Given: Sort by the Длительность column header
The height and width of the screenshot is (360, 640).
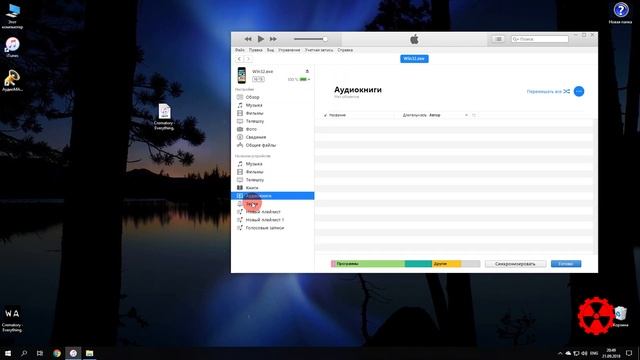Looking at the screenshot, I should tap(414, 115).
